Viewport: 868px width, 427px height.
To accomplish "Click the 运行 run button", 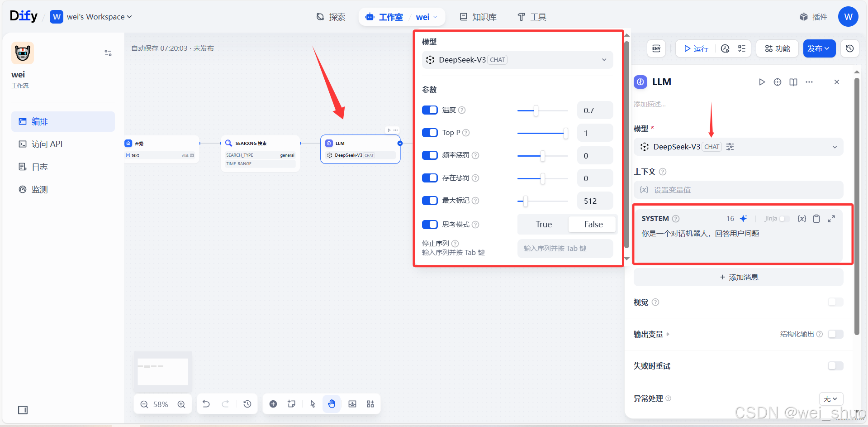I will 696,48.
